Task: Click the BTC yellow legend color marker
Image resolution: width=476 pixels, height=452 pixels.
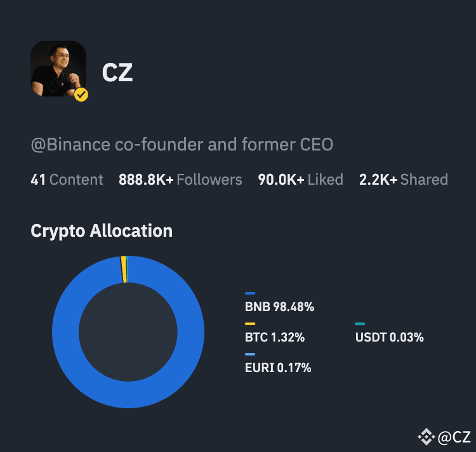Action: pyautogui.click(x=250, y=324)
